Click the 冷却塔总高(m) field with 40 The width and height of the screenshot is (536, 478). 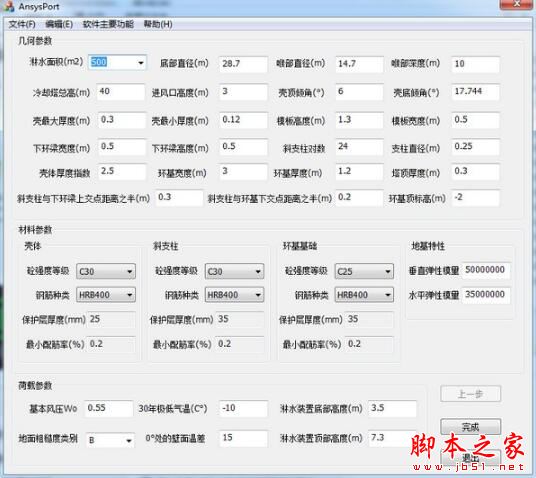[121, 92]
